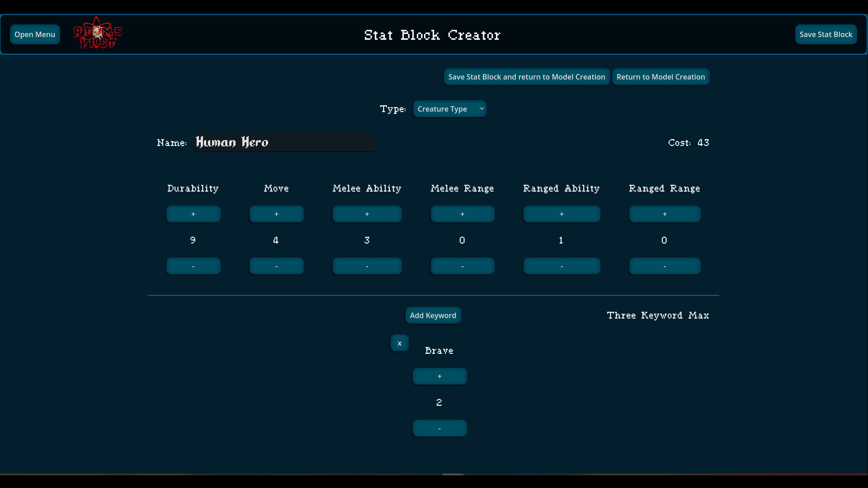868x488 pixels.
Task: Click Return to Model Creation
Action: tap(660, 77)
